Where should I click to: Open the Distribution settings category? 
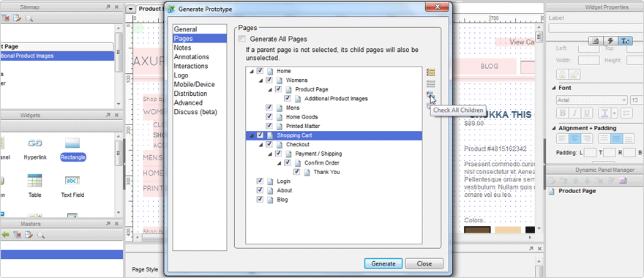(x=190, y=94)
